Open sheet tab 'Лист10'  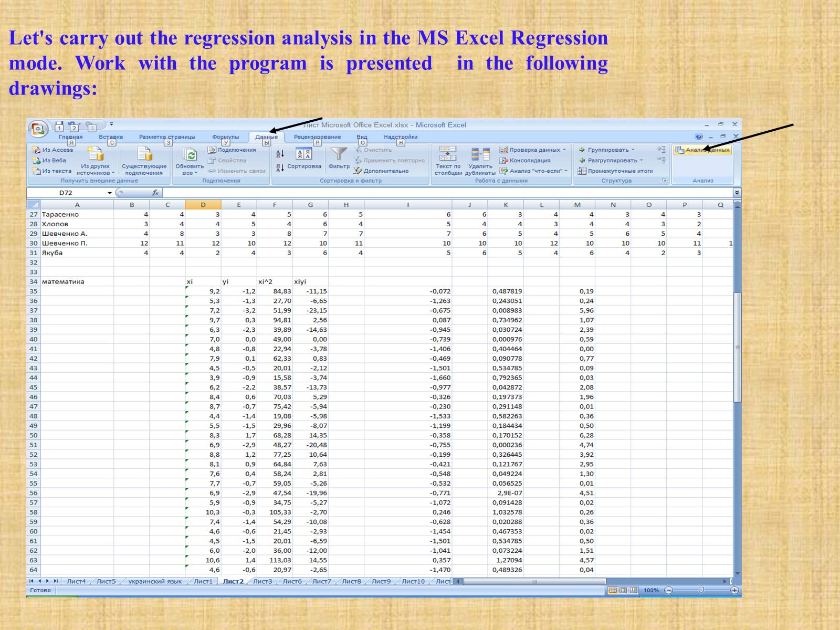pos(413,581)
